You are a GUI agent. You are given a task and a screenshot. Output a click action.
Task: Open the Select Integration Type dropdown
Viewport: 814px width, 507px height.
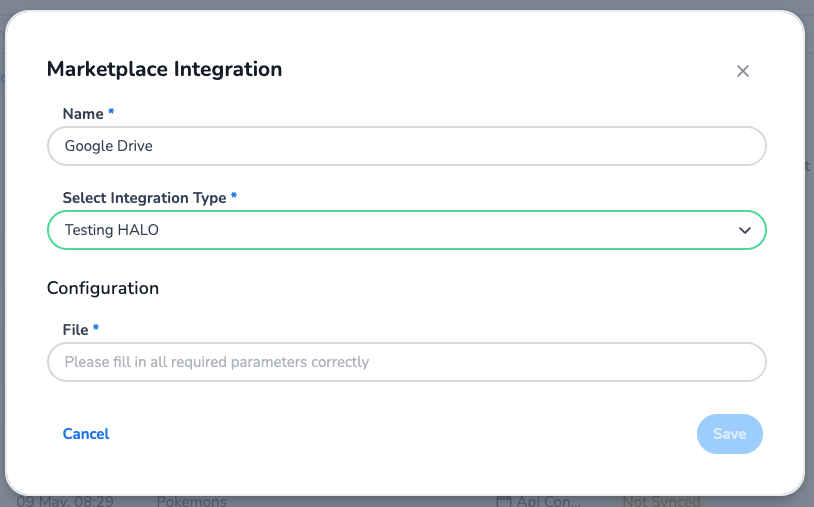pyautogui.click(x=406, y=230)
